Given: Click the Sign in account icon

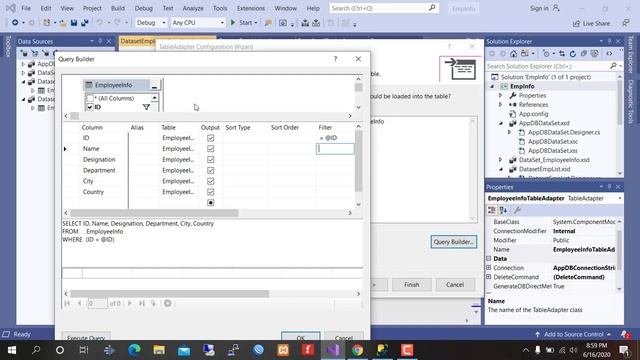Looking at the screenshot, I should click(556, 8).
